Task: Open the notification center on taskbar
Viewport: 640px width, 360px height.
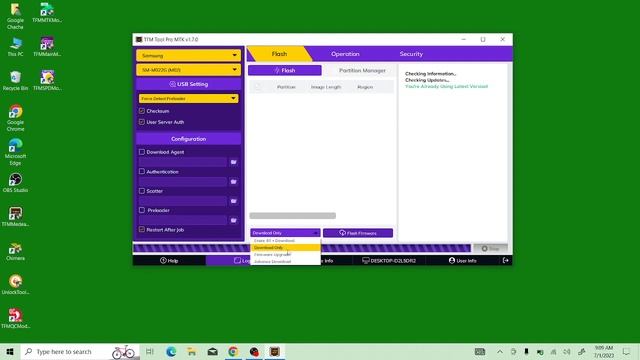Action: (x=626, y=351)
